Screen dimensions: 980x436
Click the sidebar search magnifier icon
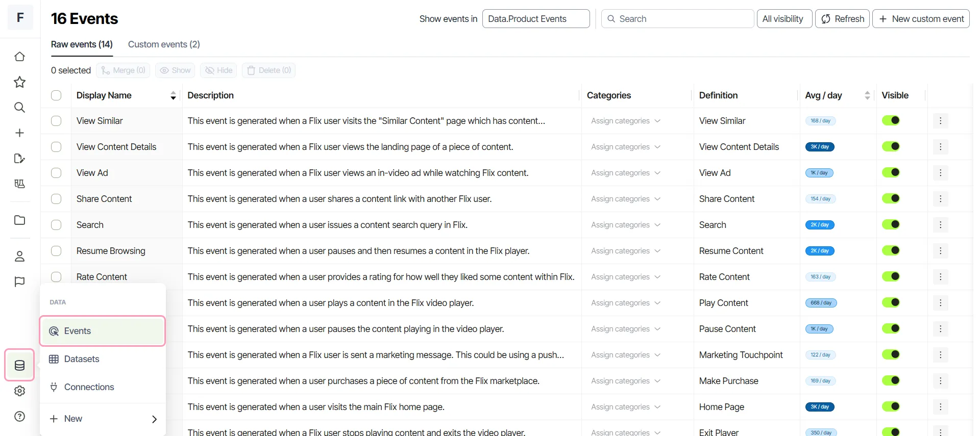coord(19,108)
